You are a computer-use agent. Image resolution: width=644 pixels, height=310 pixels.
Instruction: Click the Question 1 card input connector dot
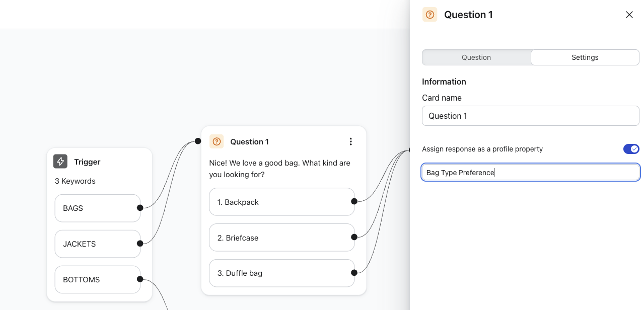[x=198, y=141]
